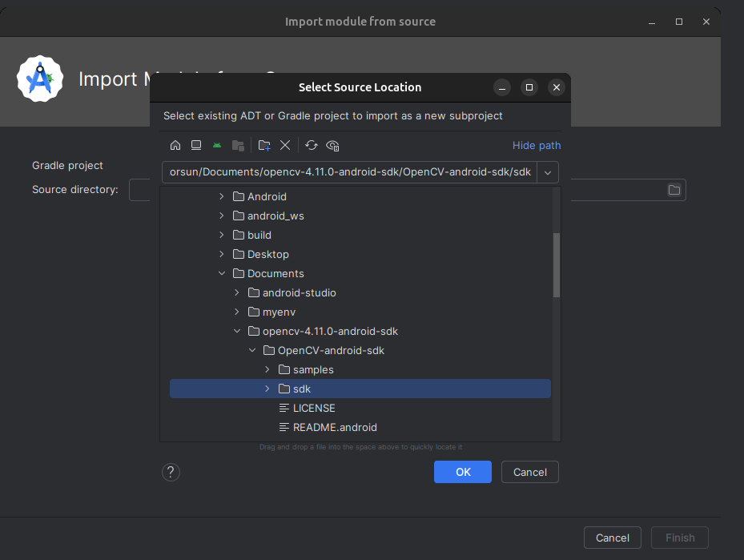Select the Android project directory icon
Viewport: 744px width, 560px height.
[x=217, y=145]
